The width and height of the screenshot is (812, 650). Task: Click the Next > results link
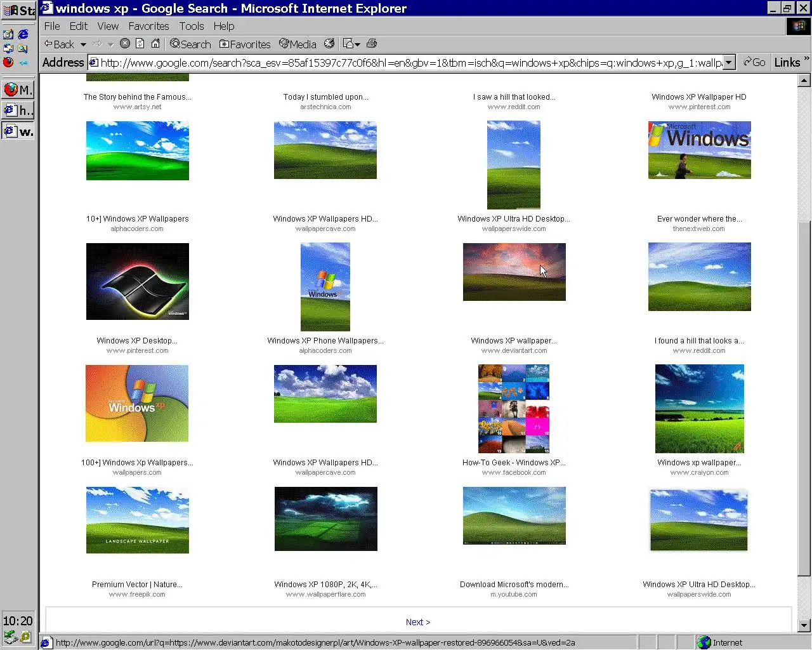tap(418, 622)
